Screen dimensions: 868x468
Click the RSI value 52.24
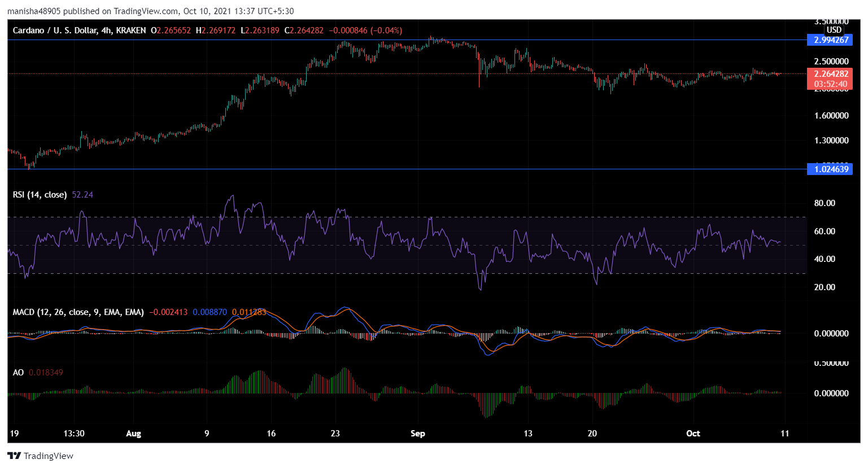[82, 195]
